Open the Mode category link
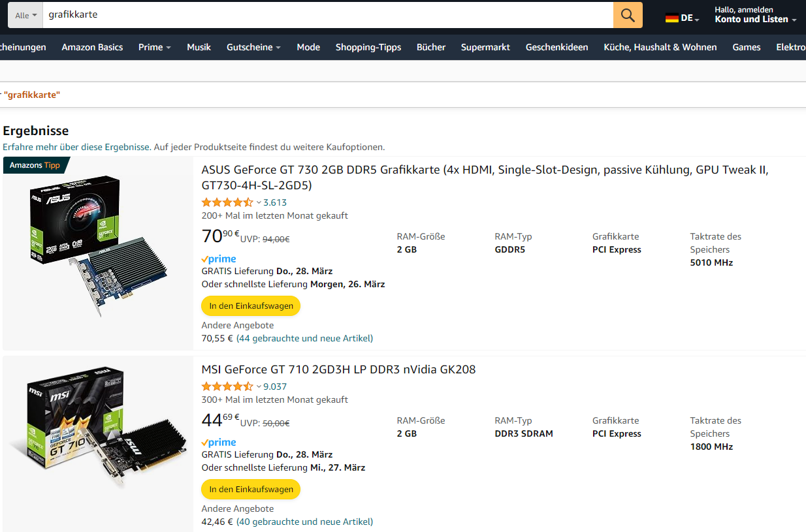Screen dimensions: 806x532 click(308, 47)
